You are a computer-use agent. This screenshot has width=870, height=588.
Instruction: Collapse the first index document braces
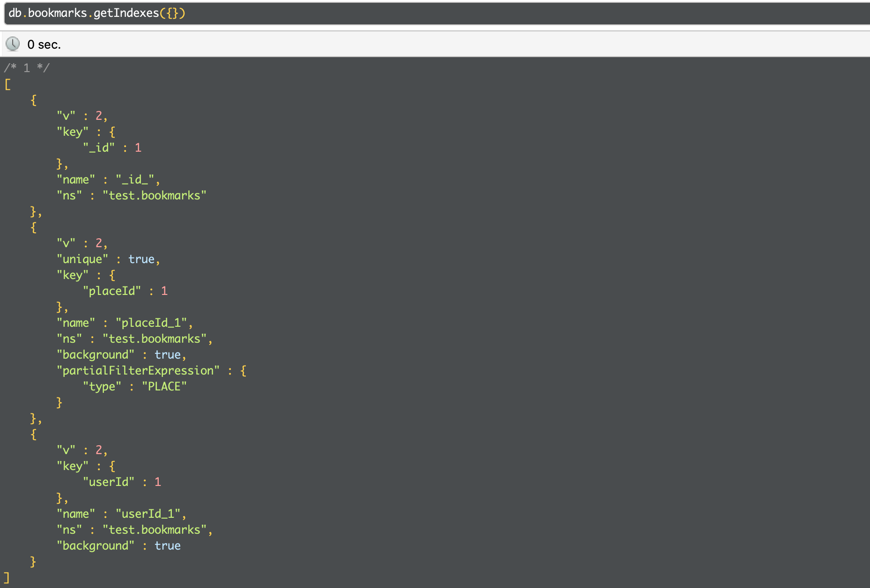[x=33, y=100]
